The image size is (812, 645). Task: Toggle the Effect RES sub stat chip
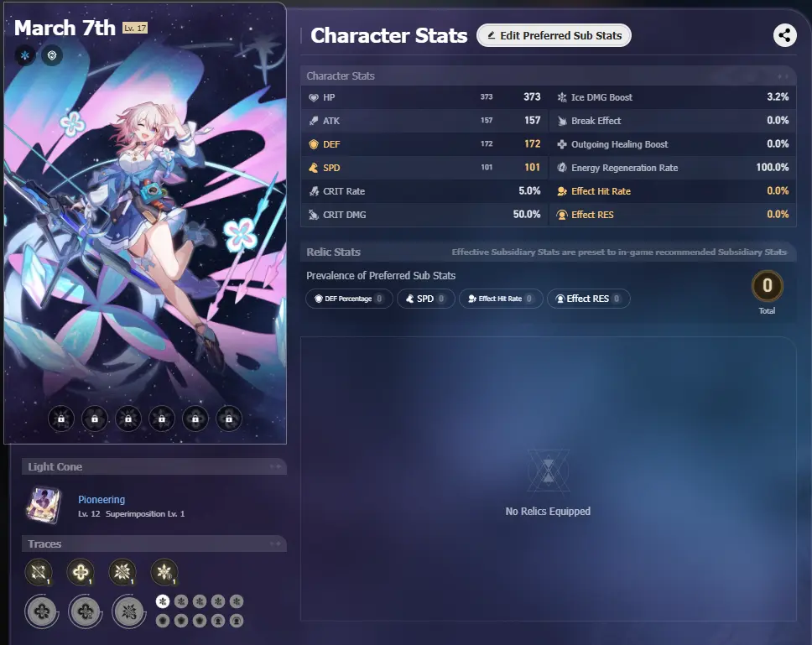(588, 299)
